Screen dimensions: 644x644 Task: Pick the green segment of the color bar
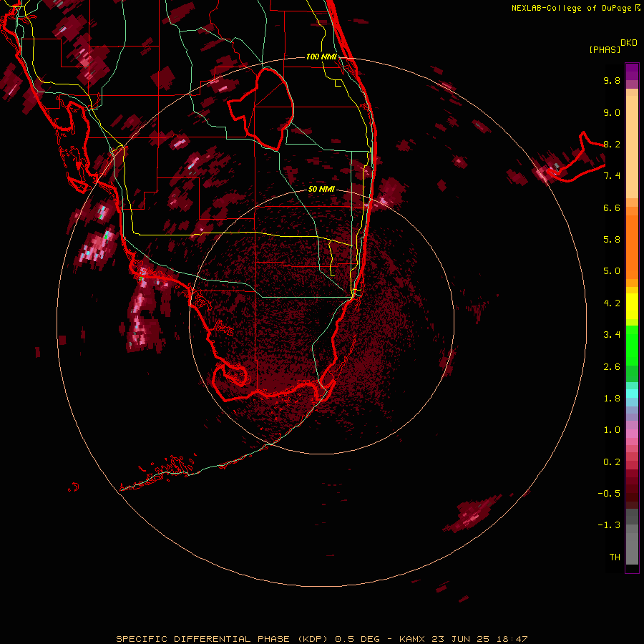(x=632, y=345)
